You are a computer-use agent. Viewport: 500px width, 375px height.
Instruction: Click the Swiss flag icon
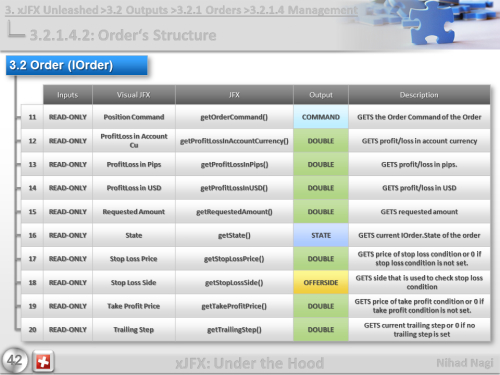[x=43, y=361]
